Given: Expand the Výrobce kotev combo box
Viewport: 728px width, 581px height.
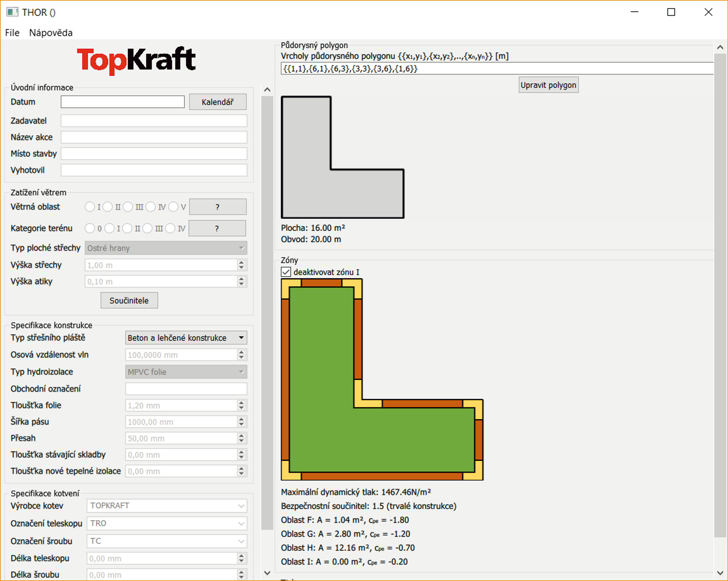Looking at the screenshot, I should point(167,506).
